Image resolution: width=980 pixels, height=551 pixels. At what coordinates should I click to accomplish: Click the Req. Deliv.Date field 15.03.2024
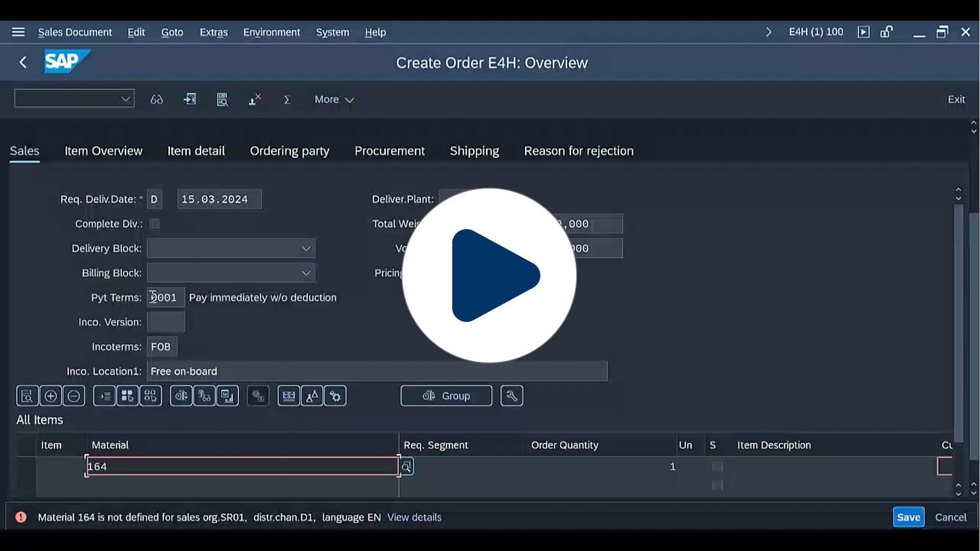point(220,199)
